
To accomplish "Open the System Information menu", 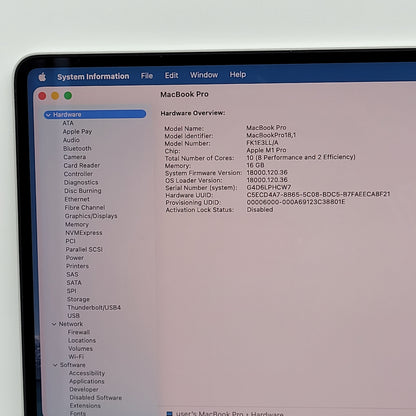I will (x=93, y=76).
